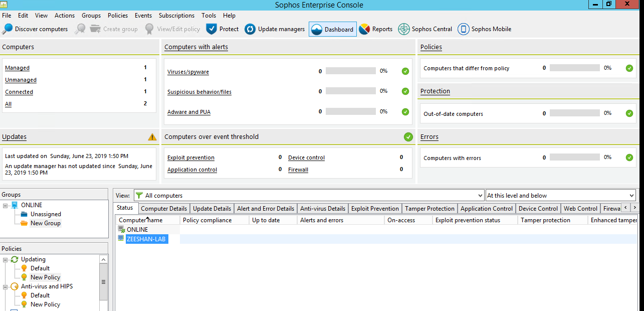Click the Managed computers link

[17, 68]
